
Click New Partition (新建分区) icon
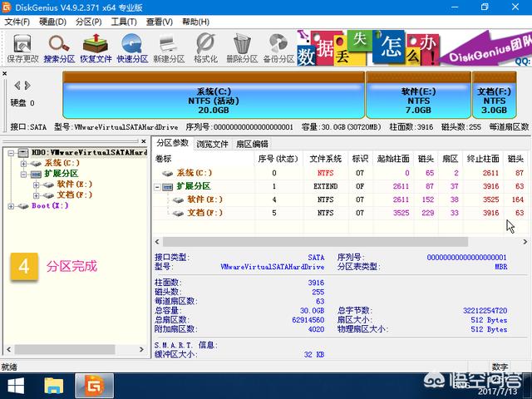pos(169,48)
